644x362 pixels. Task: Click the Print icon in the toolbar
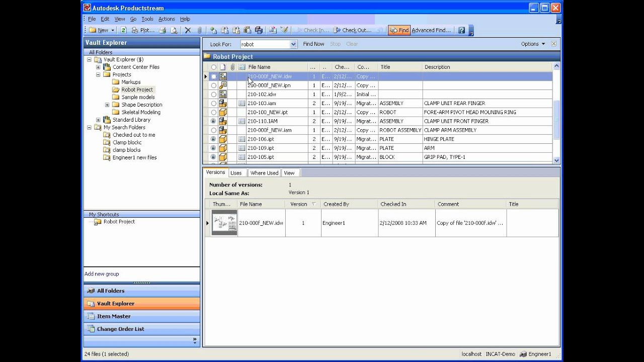tap(163, 30)
